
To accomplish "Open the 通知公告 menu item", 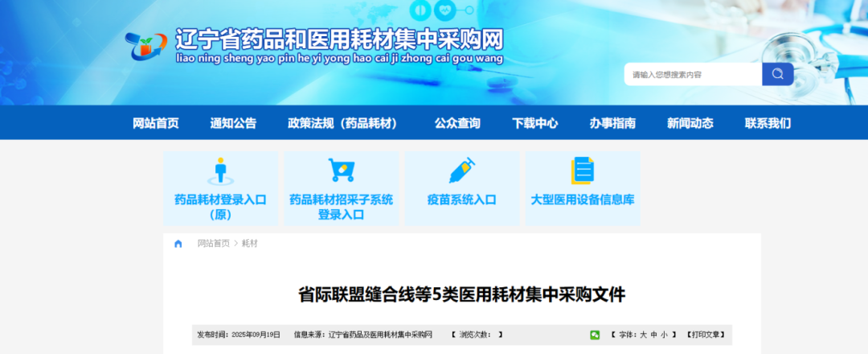I will click(233, 123).
